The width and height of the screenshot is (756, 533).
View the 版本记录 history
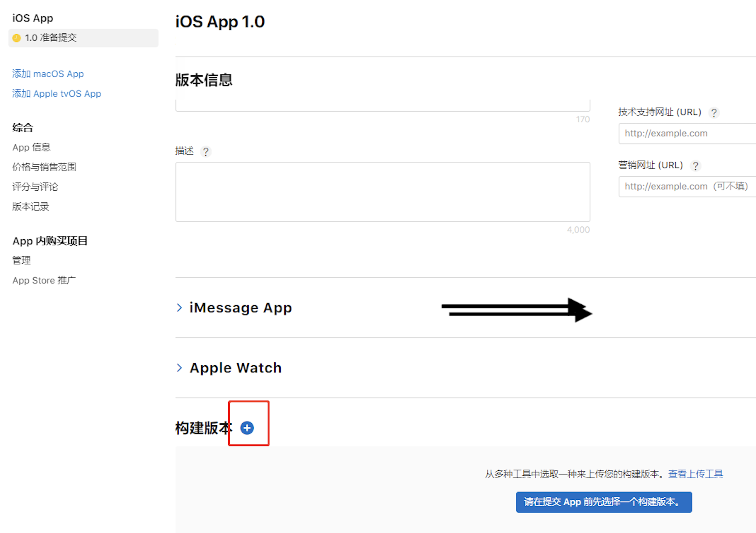tap(30, 207)
